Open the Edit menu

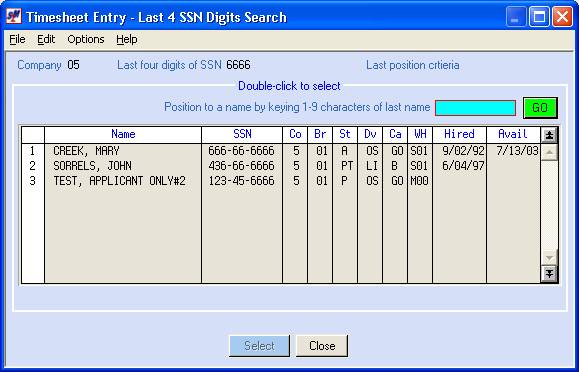click(x=46, y=39)
